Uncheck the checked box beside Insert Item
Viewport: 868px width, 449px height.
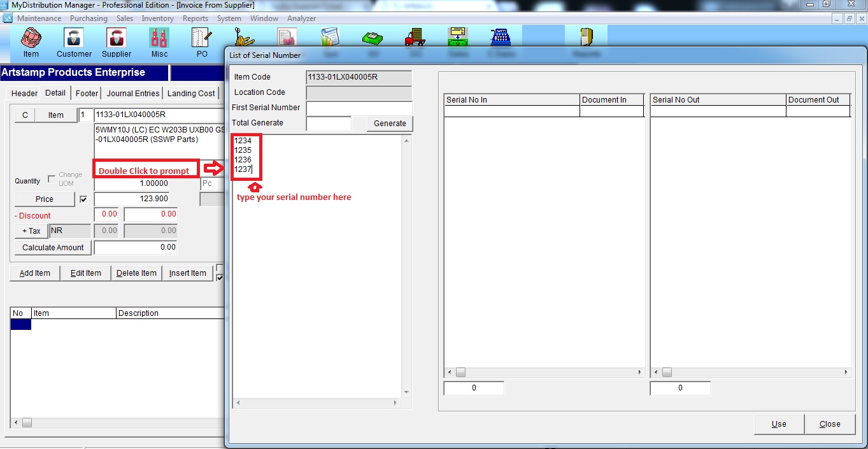(220, 278)
